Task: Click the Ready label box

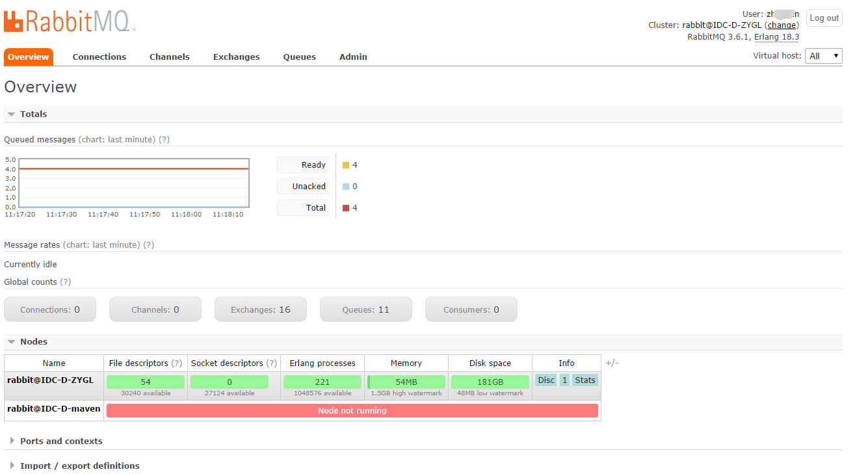Action: pyautogui.click(x=303, y=165)
